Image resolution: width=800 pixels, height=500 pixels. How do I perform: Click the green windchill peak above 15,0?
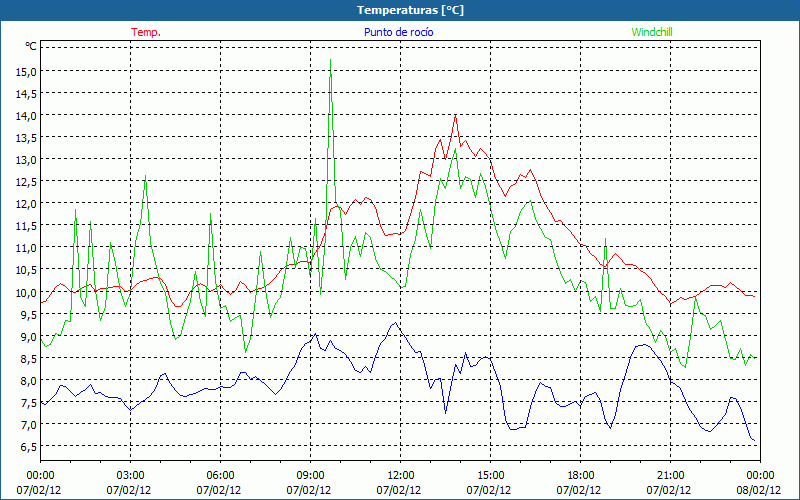[x=331, y=60]
